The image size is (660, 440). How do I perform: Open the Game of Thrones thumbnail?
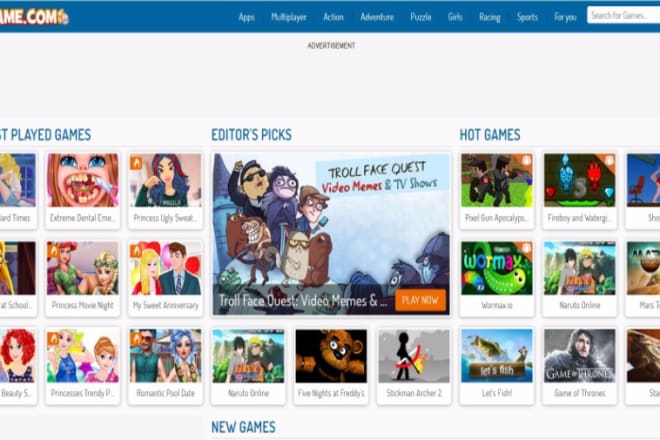coord(580,356)
